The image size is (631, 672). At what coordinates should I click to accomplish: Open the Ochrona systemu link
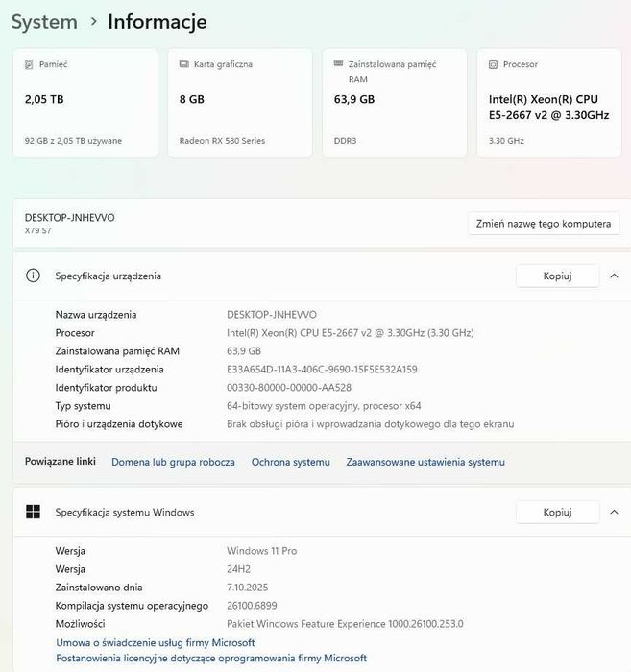[290, 462]
